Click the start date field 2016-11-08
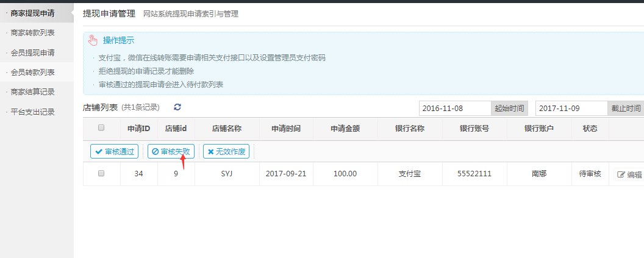 click(x=454, y=108)
